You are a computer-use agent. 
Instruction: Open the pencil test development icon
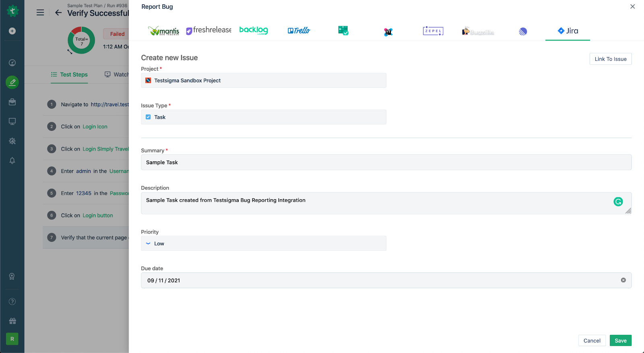coord(12,82)
